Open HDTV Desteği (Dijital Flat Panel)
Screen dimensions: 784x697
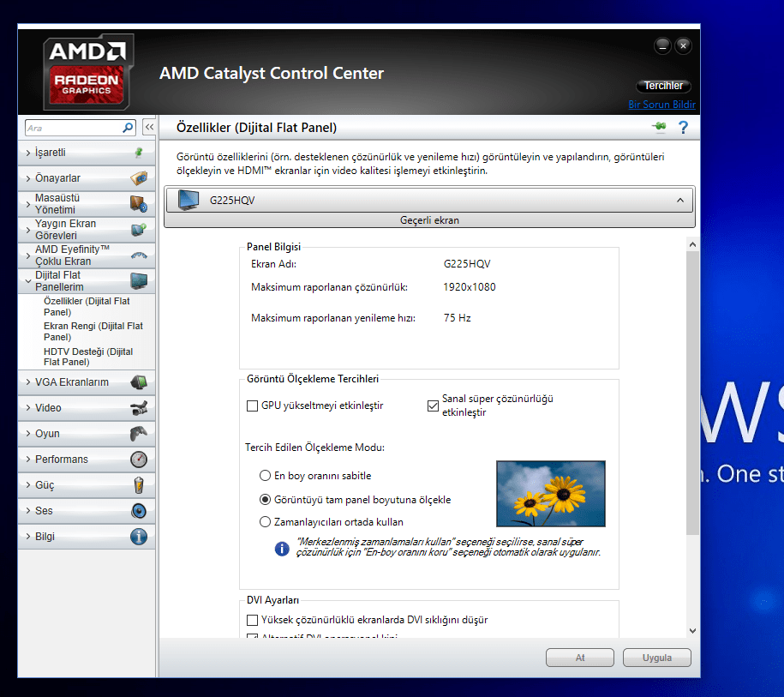[88, 357]
